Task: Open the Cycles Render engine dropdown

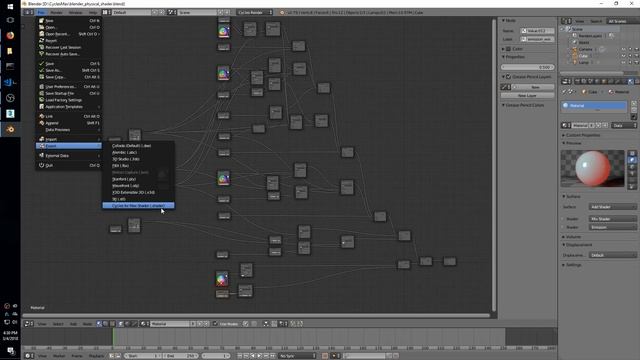Action: [x=255, y=13]
